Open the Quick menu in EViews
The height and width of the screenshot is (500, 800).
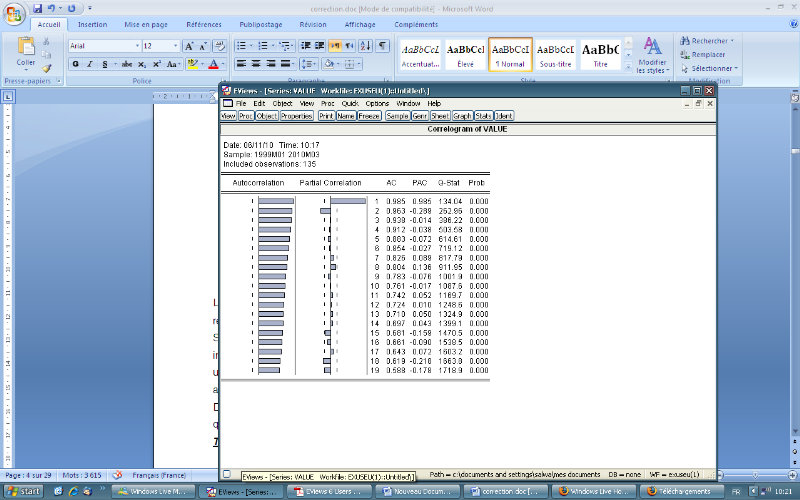pos(349,103)
